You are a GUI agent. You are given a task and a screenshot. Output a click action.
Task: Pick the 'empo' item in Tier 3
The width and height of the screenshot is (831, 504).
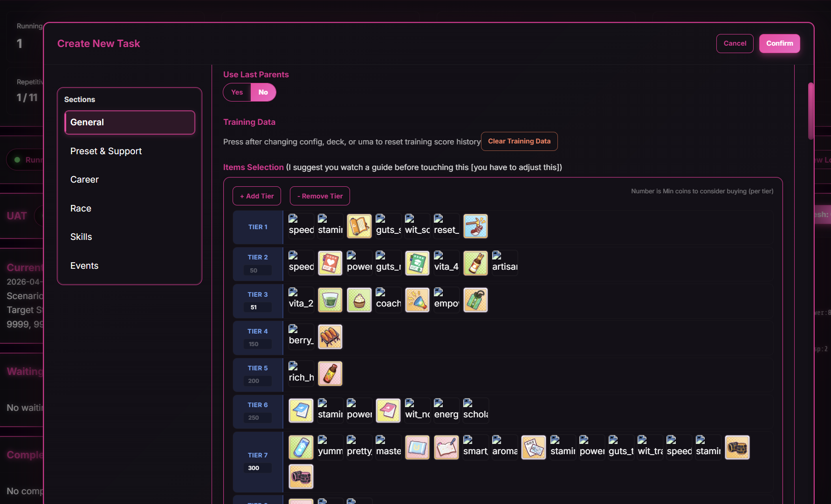point(446,300)
